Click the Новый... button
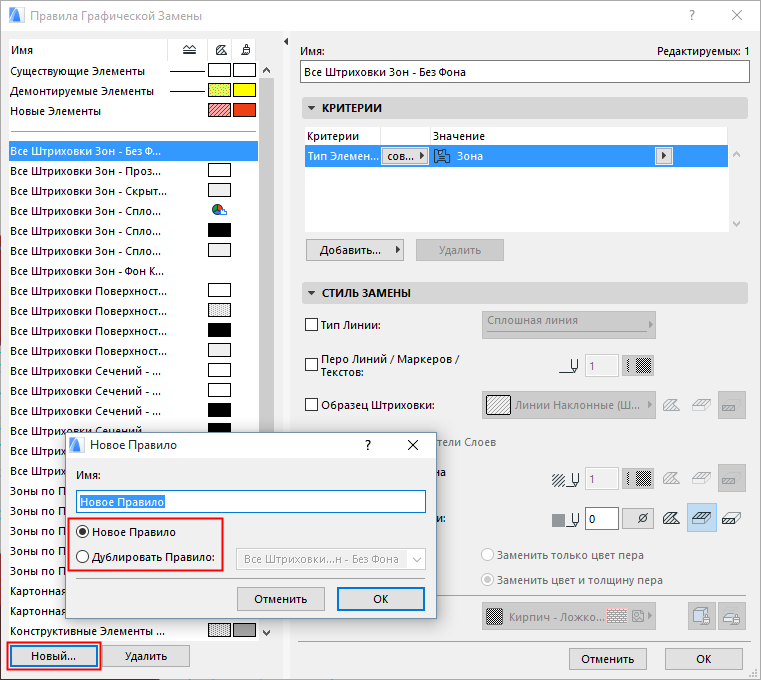Viewport: 761px width, 680px height. (x=54, y=656)
